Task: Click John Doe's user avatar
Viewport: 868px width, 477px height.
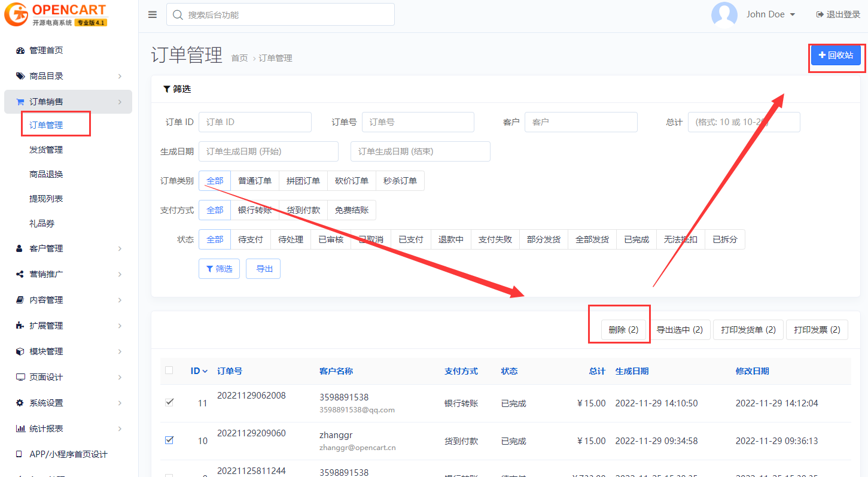Action: click(x=724, y=15)
